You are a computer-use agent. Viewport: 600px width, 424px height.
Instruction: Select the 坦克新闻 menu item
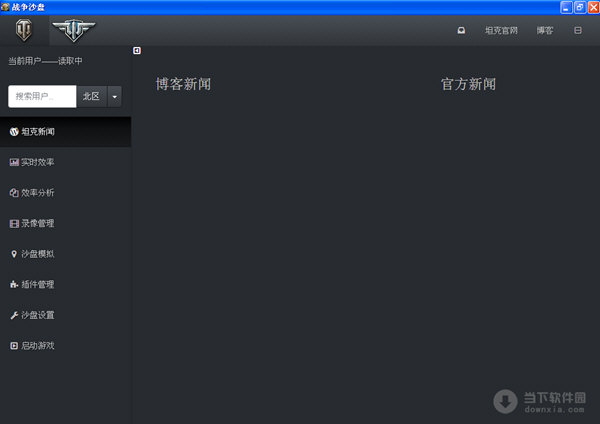[65, 132]
